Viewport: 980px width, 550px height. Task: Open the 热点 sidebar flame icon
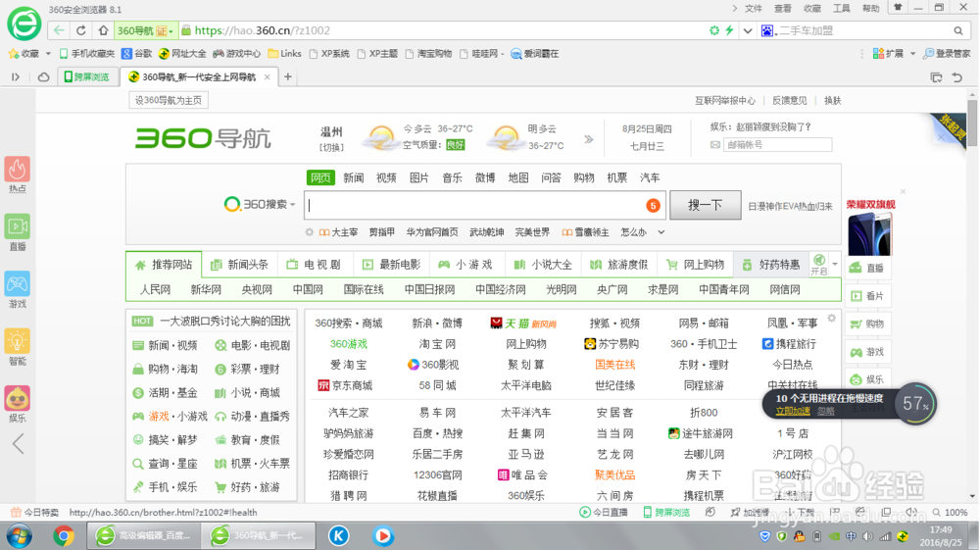(18, 170)
